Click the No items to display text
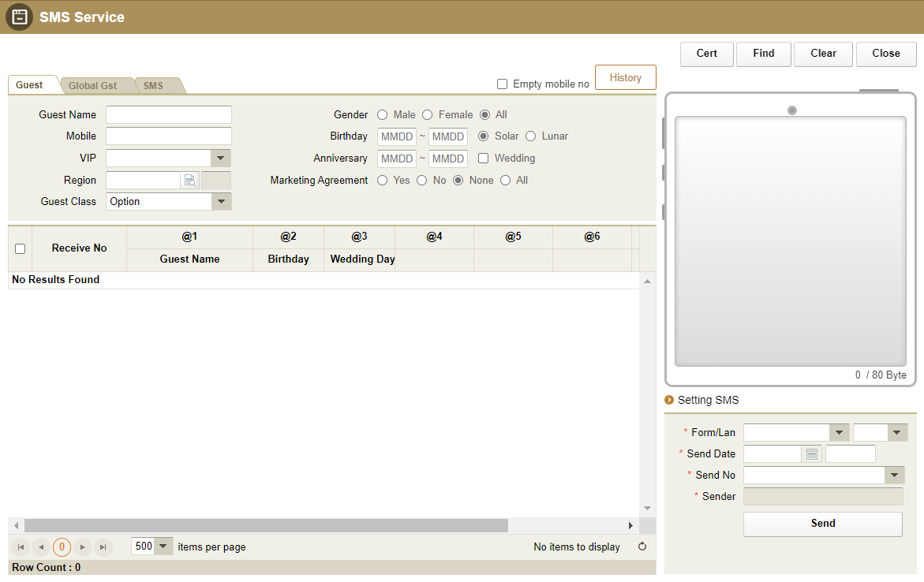The width and height of the screenshot is (924, 582). tap(576, 547)
